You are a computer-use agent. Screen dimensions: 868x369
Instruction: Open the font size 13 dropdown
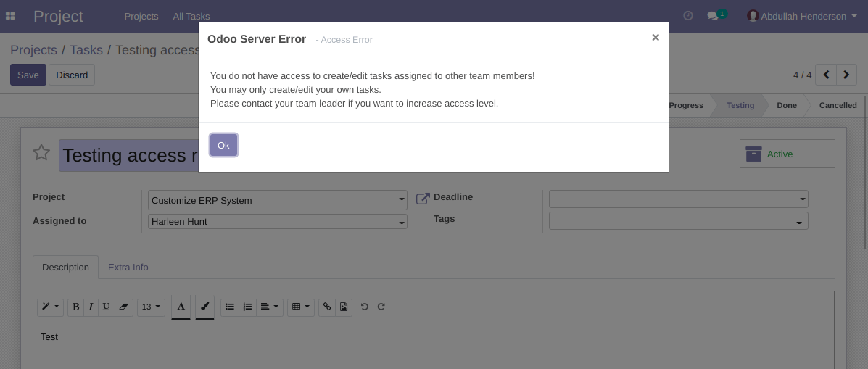[152, 307]
